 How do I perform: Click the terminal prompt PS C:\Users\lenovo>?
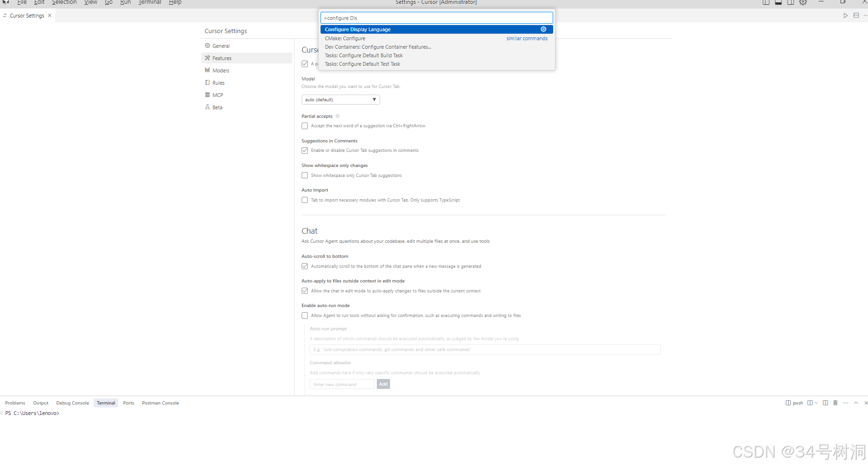tap(32, 413)
